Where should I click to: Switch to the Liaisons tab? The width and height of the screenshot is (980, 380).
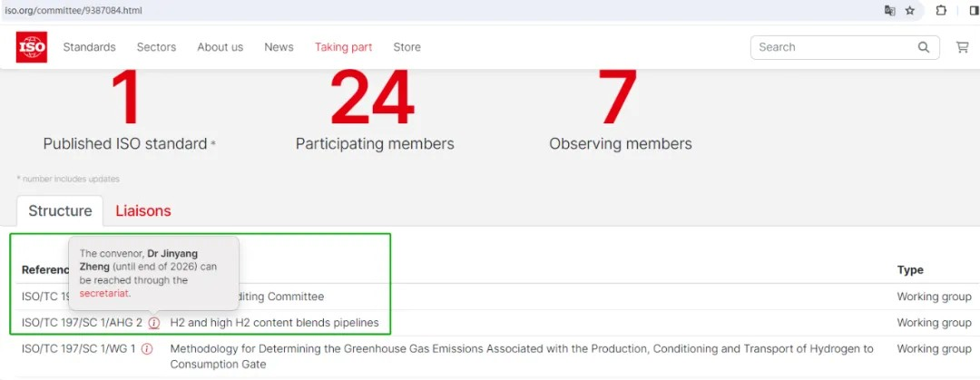pyautogui.click(x=143, y=210)
